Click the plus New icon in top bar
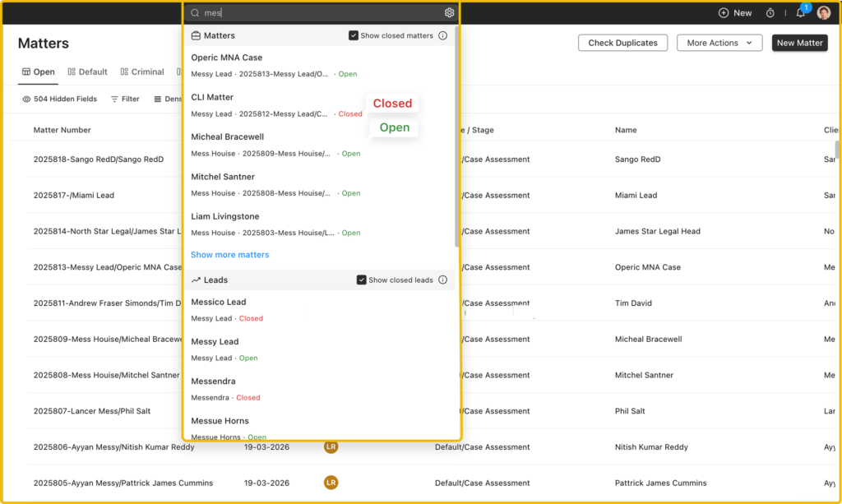 724,13
